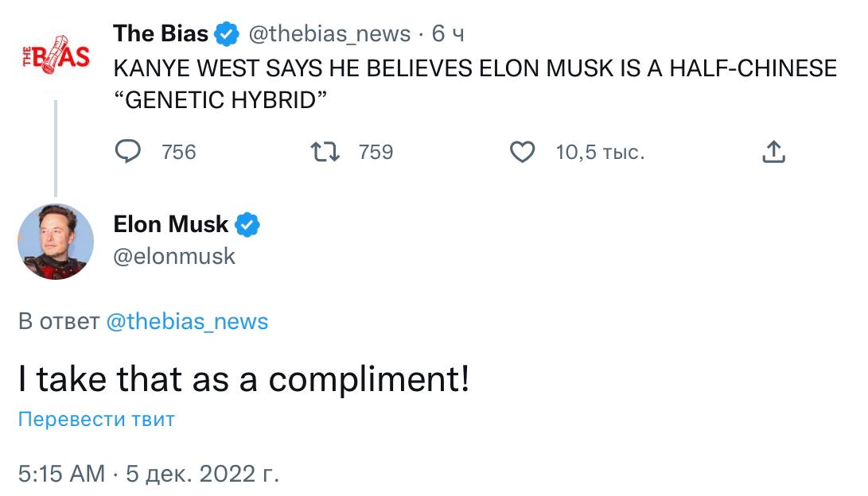
Task: Open the '6 ч' tweet timestamp
Action: [x=448, y=33]
